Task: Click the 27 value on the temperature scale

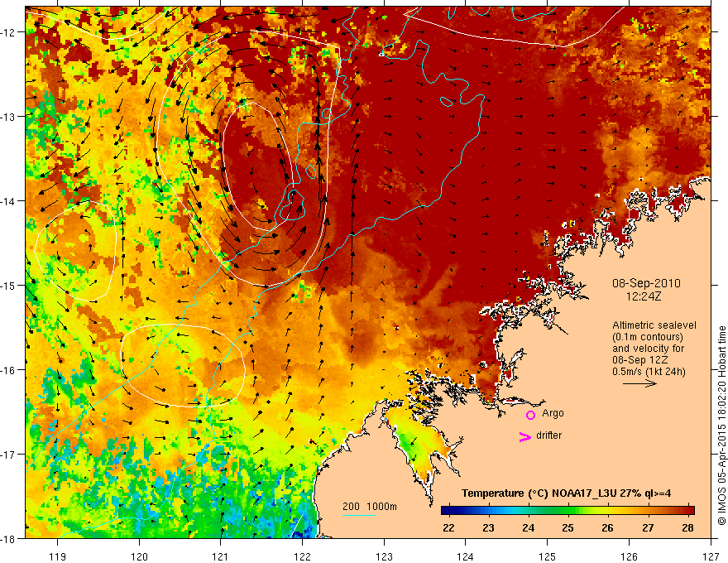Action: (648, 527)
